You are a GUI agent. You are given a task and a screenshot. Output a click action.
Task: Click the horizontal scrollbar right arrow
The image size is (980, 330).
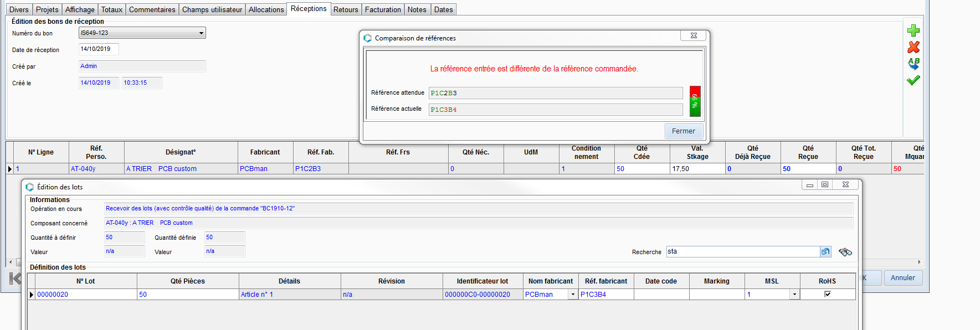pyautogui.click(x=919, y=262)
